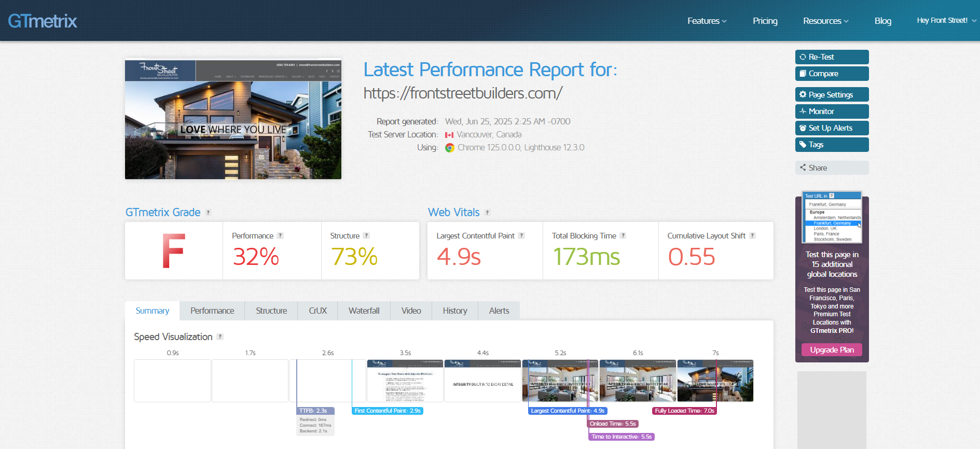
Task: Open the 5.2s filmstrip frame
Action: click(x=560, y=381)
